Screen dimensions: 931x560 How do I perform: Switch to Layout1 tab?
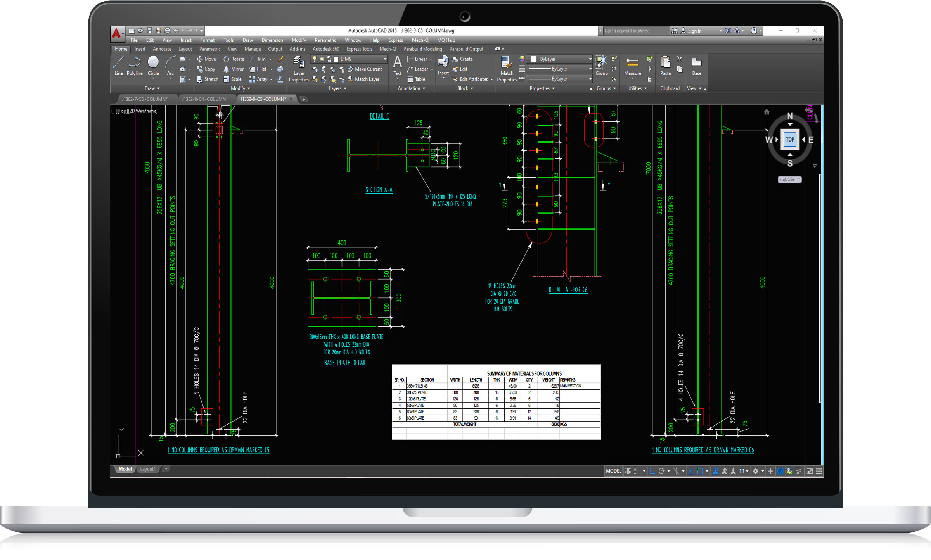(x=147, y=469)
